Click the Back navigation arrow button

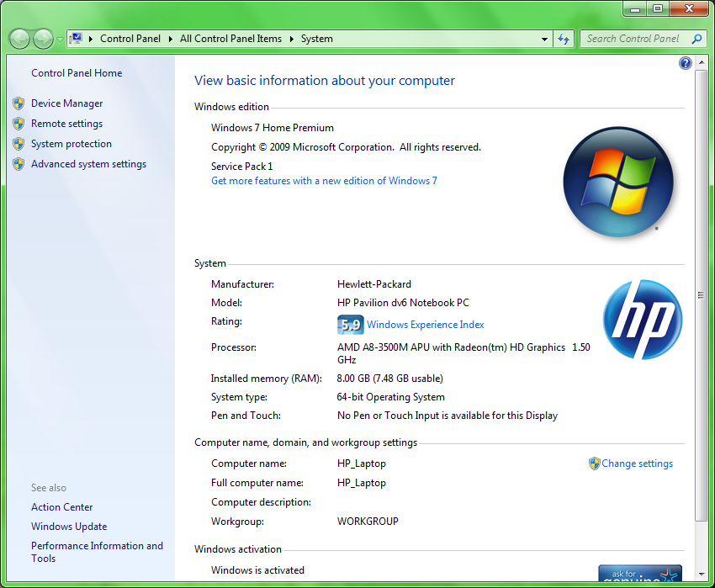tap(20, 39)
